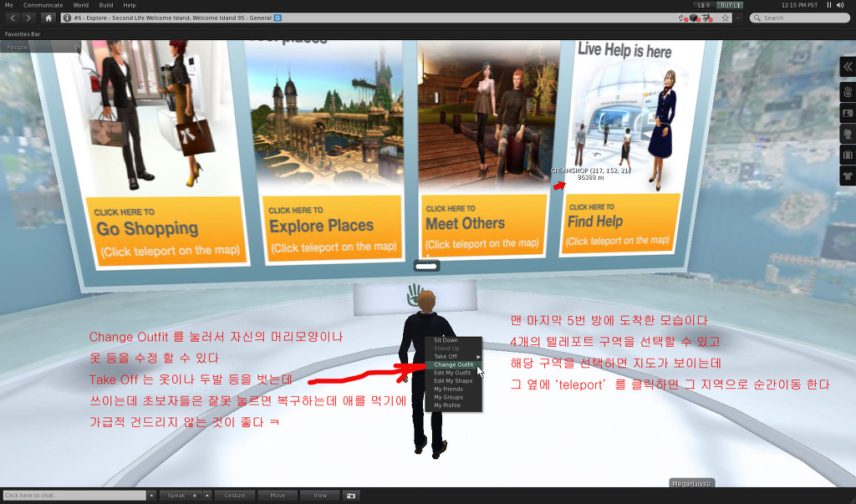Select Edit My Outfit in context menu
This screenshot has width=856, height=504.
454,373
